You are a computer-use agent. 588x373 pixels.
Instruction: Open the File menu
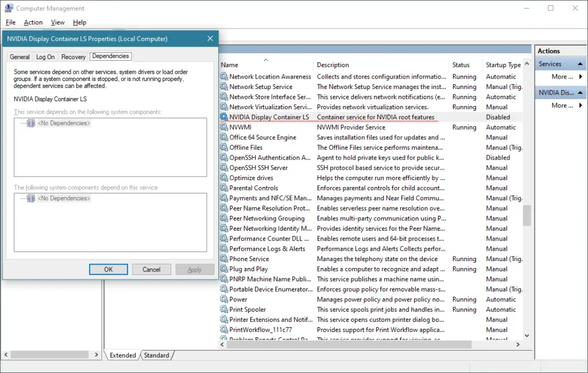[10, 22]
